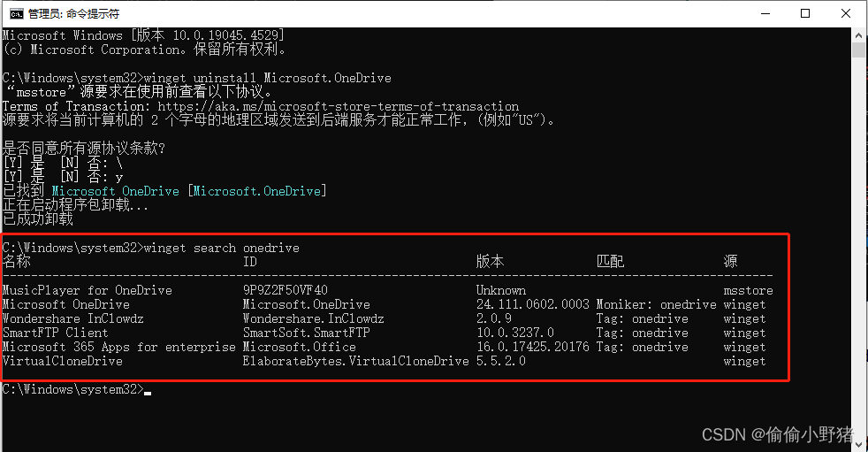Click the final prompt 'C:\Windows\system32>' input line
The height and width of the screenshot is (452, 868).
(76, 389)
